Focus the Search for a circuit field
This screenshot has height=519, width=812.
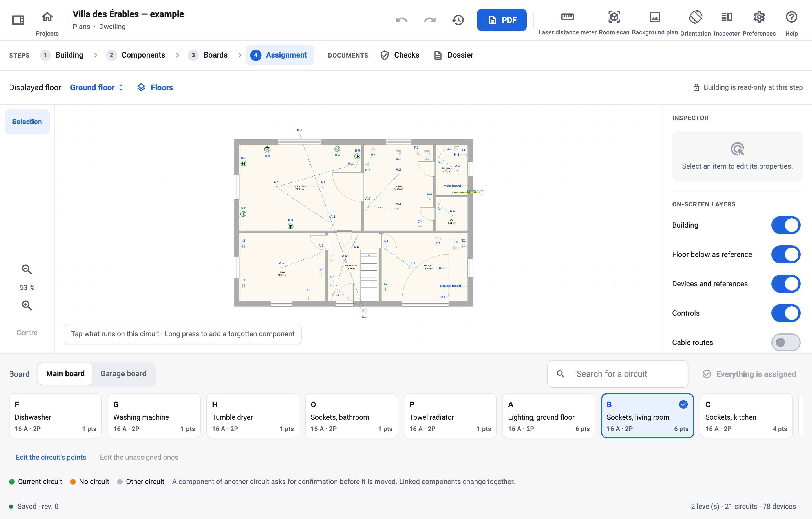point(617,373)
